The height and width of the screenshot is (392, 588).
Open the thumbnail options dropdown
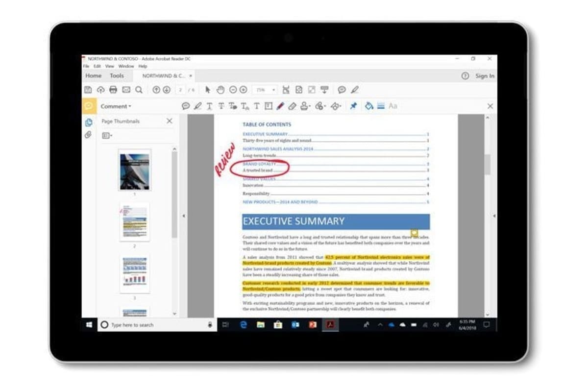107,136
